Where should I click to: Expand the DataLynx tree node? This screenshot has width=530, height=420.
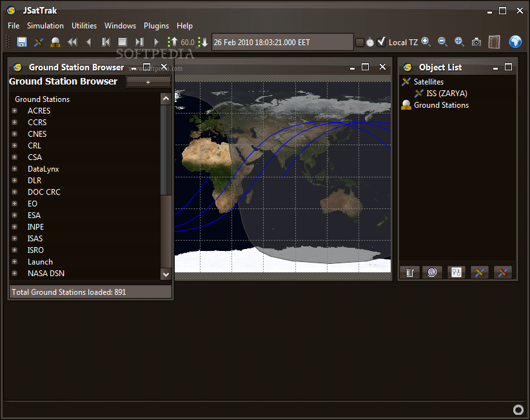click(x=15, y=169)
